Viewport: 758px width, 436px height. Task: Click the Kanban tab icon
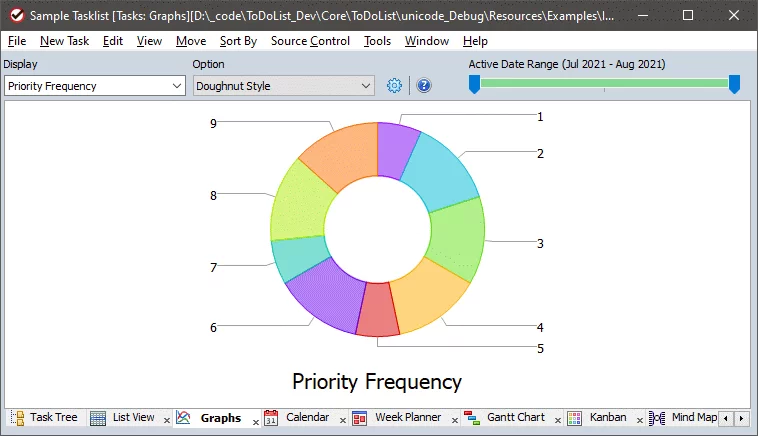coord(575,418)
